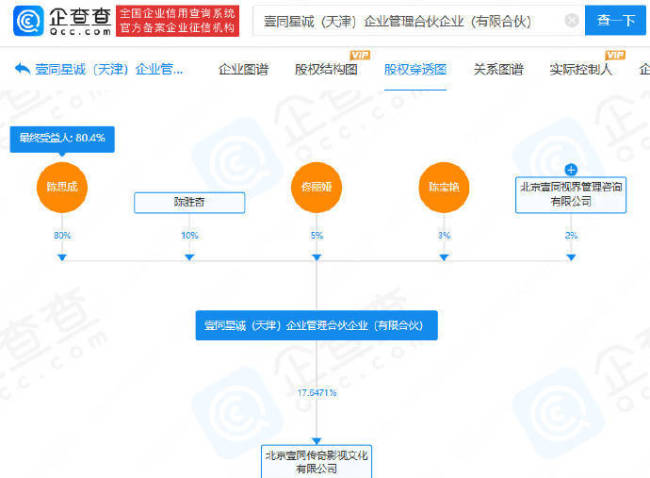The height and width of the screenshot is (478, 650).
Task: Select the 陈思诚 shareholder circle
Action: 62,187
